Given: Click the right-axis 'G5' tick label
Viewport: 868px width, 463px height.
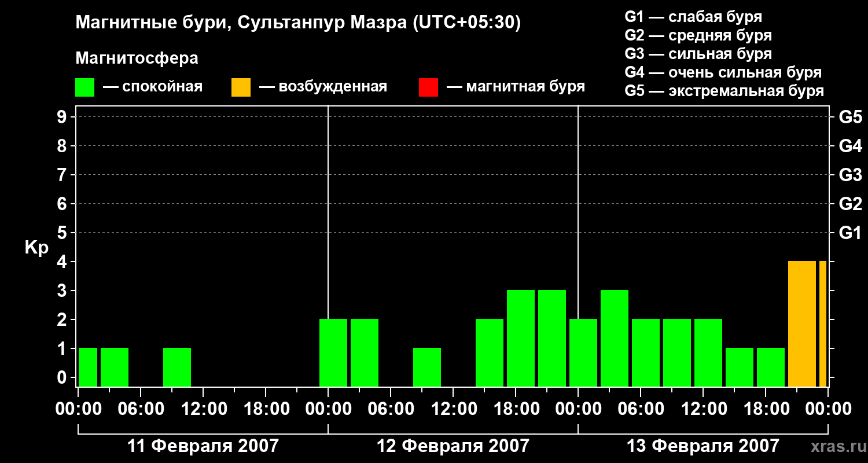Looking at the screenshot, I should coord(850,117).
